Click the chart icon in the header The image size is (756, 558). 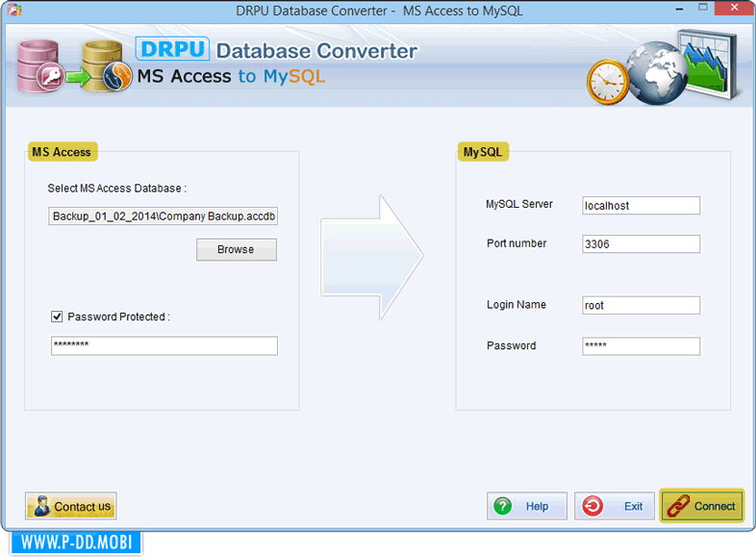point(708,63)
